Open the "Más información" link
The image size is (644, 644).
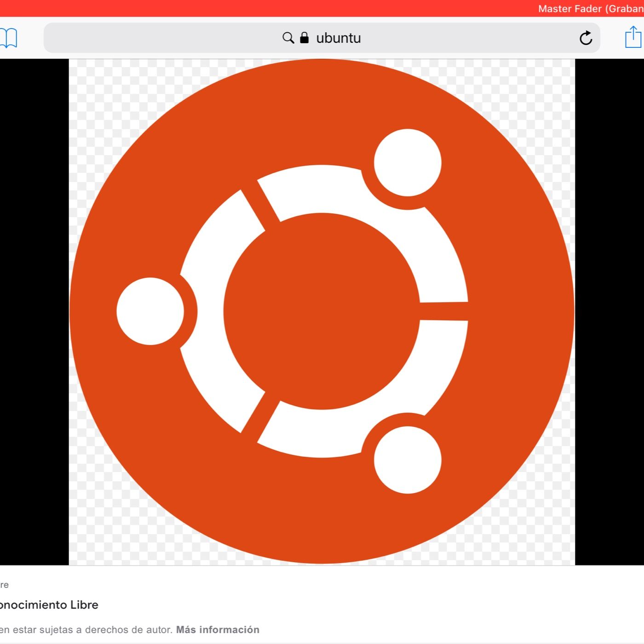pos(218,629)
